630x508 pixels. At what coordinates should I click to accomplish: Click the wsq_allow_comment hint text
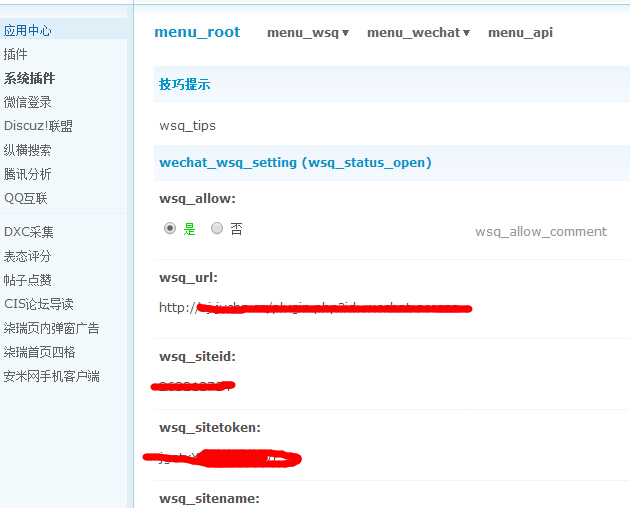pyautogui.click(x=541, y=232)
